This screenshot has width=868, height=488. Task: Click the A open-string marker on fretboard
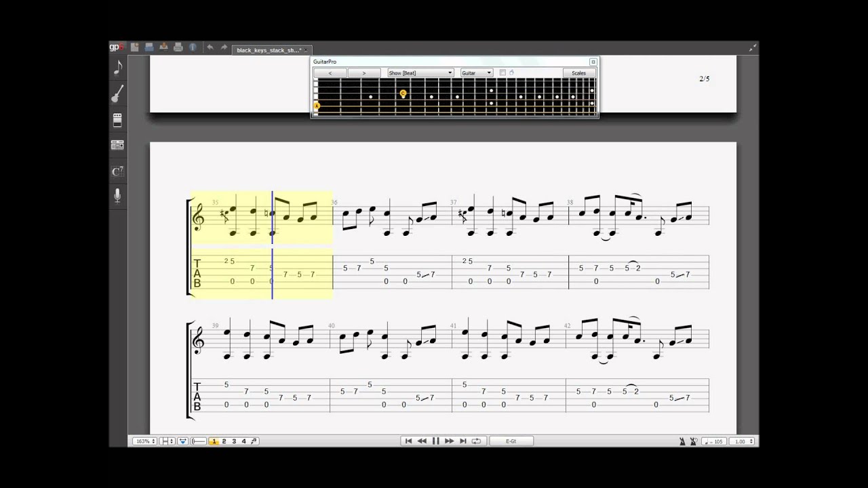tap(316, 106)
